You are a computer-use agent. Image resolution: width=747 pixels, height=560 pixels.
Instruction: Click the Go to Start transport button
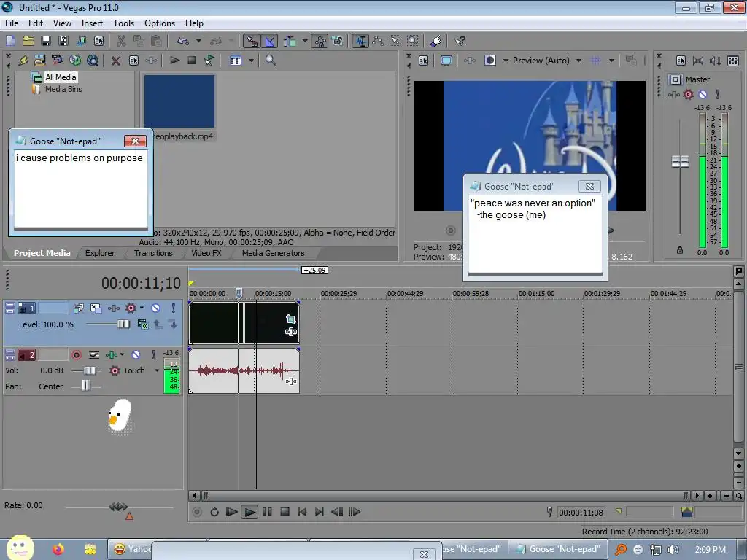coord(302,512)
